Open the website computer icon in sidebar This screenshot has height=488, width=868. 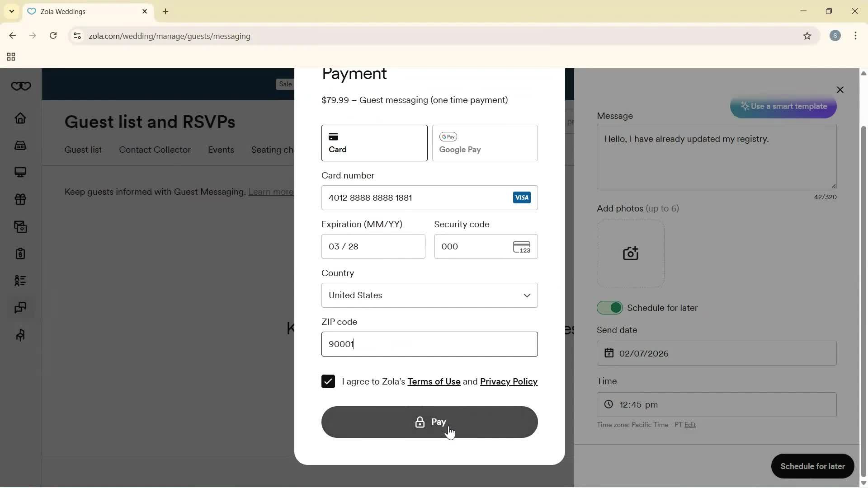tap(20, 173)
